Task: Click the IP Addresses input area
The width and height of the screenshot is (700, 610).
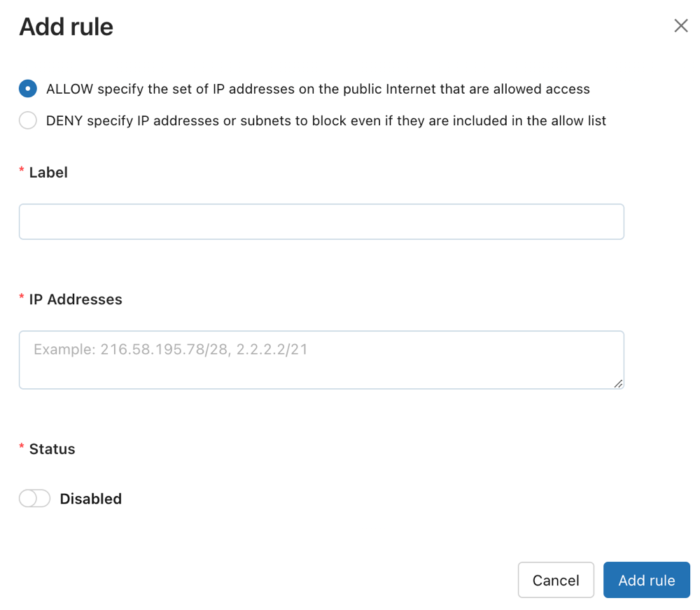Action: pos(321,359)
